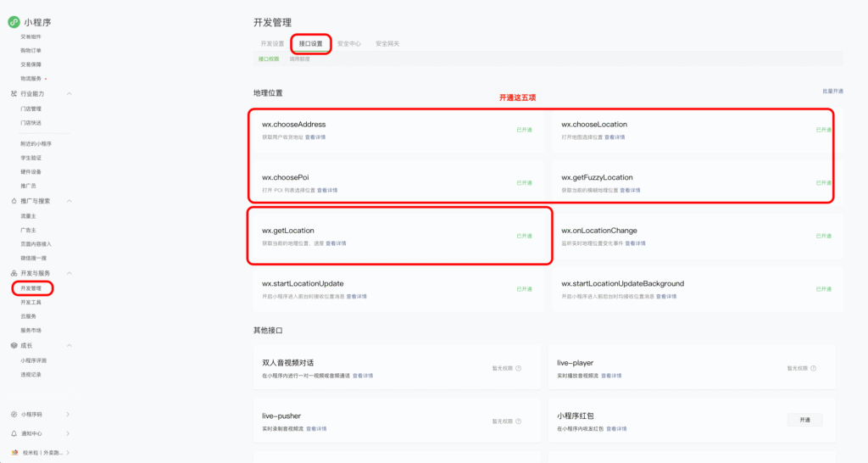Image resolution: width=868 pixels, height=463 pixels.
Task: Open 查看详情 for live-pusher
Action: coord(316,429)
